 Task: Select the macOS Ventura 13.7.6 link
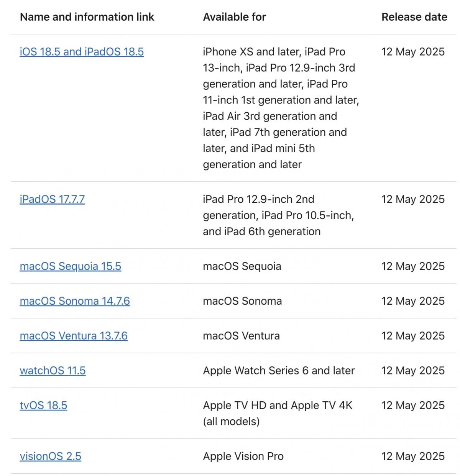click(x=74, y=336)
